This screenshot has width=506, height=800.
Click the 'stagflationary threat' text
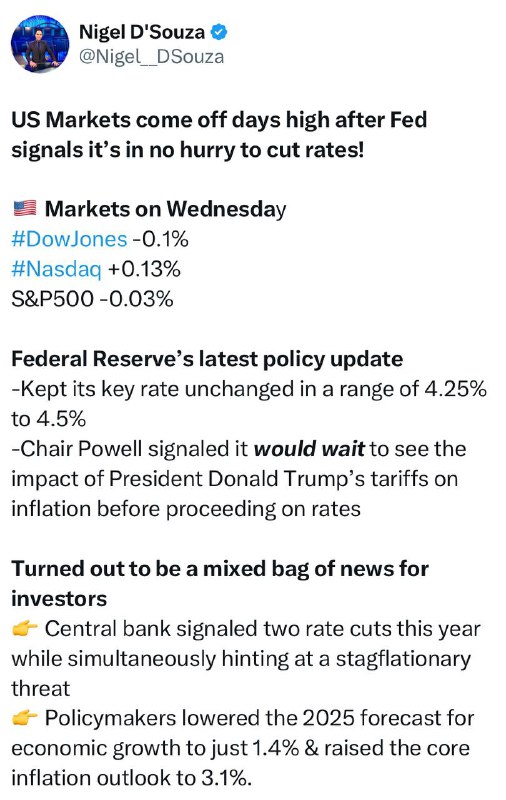[x=241, y=673]
